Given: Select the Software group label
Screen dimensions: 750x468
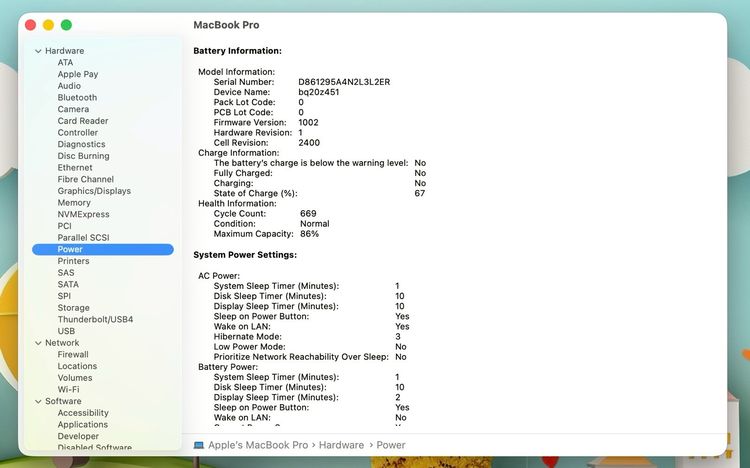Looking at the screenshot, I should [x=63, y=401].
